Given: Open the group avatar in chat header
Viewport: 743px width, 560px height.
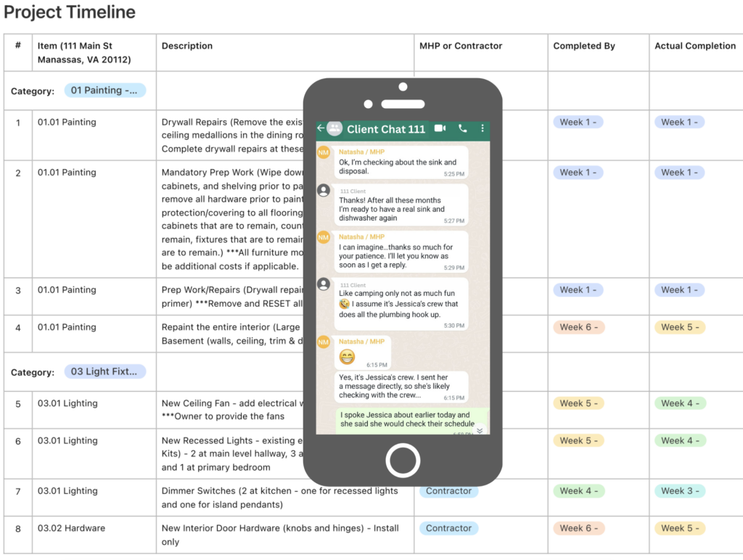Looking at the screenshot, I should [x=334, y=128].
